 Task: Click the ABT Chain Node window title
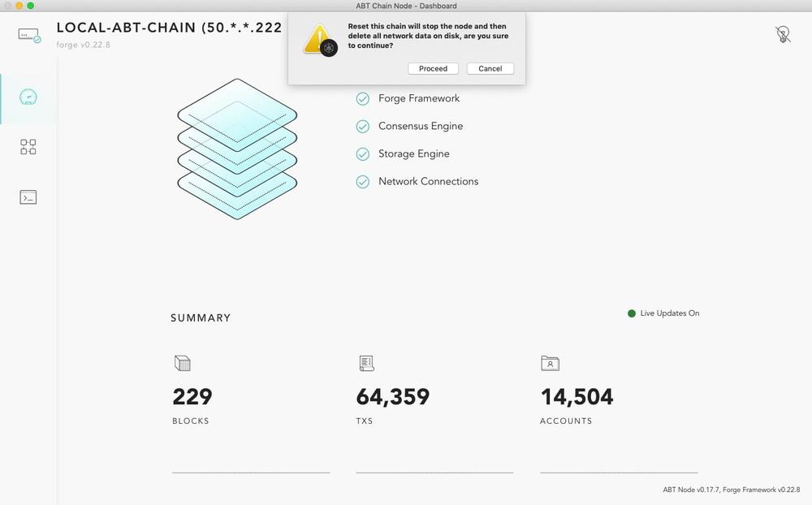pos(406,6)
